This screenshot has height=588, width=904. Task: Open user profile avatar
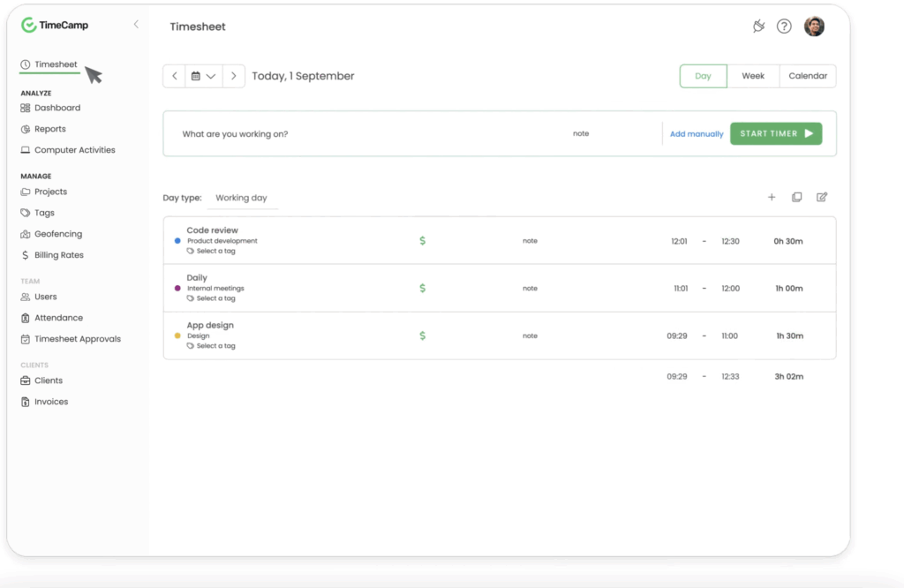point(814,26)
